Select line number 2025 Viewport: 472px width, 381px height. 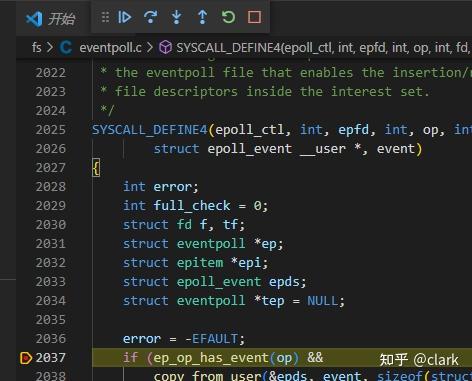point(51,130)
